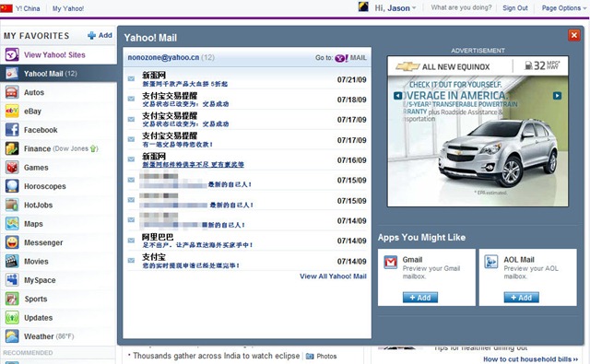Open the Finance chart icon
Image resolution: width=590 pixels, height=364 pixels.
[12, 149]
